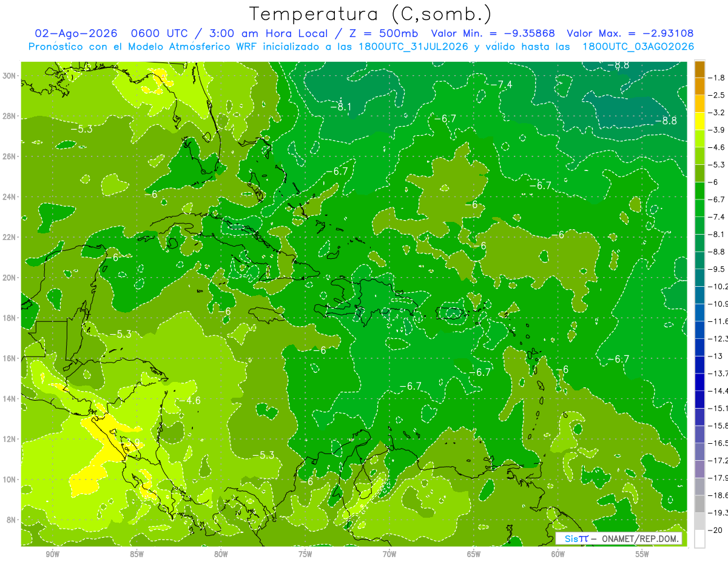
Task: Click the "-8.1" contour label on the map
Action: tap(341, 107)
